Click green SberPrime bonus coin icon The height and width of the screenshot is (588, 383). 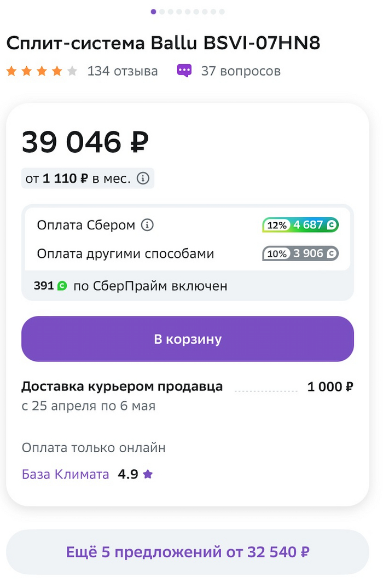click(x=62, y=286)
